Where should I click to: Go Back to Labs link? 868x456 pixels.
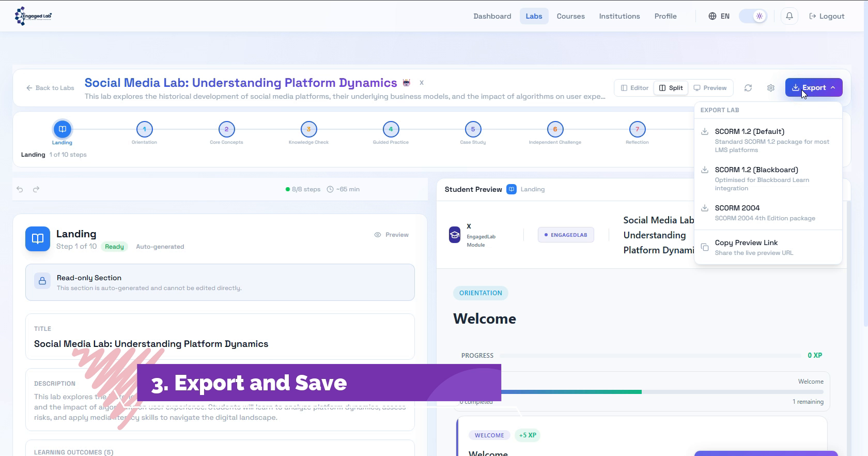50,88
